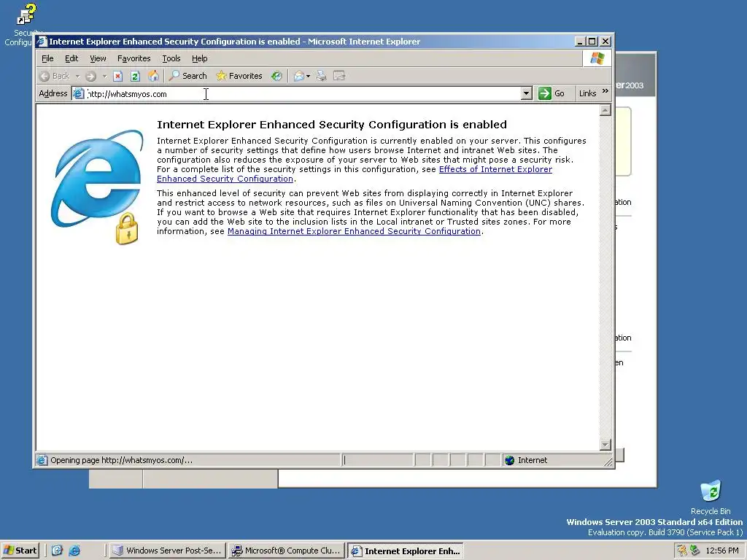Open the Tools menu
Screen dimensions: 747x560
pyautogui.click(x=171, y=58)
